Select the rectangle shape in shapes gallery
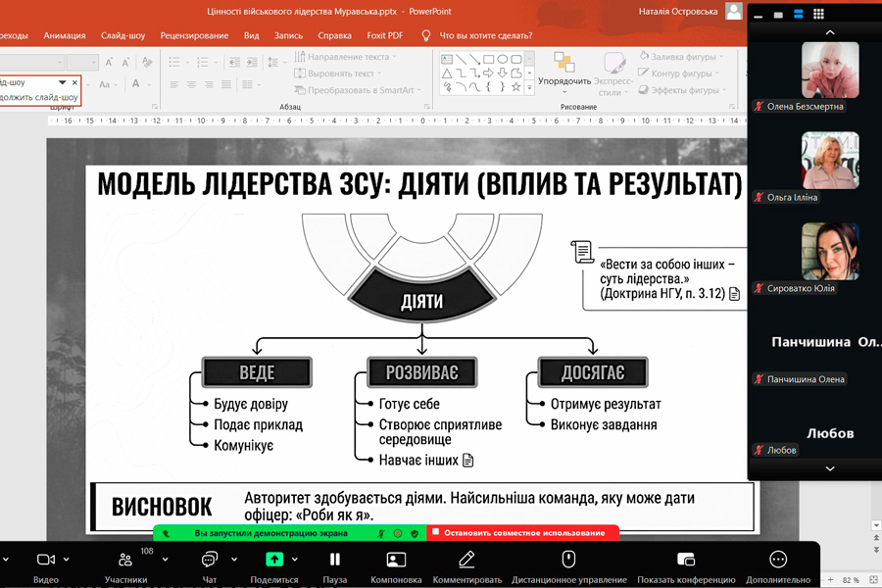Viewport: 882px width, 588px height. click(x=488, y=59)
